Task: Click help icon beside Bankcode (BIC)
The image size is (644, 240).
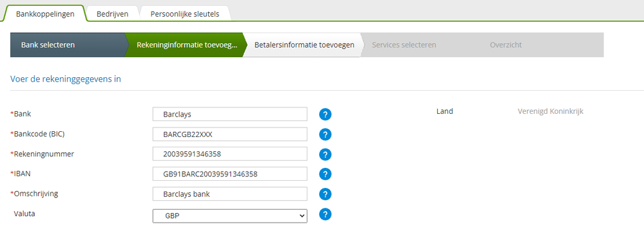Action: click(326, 134)
